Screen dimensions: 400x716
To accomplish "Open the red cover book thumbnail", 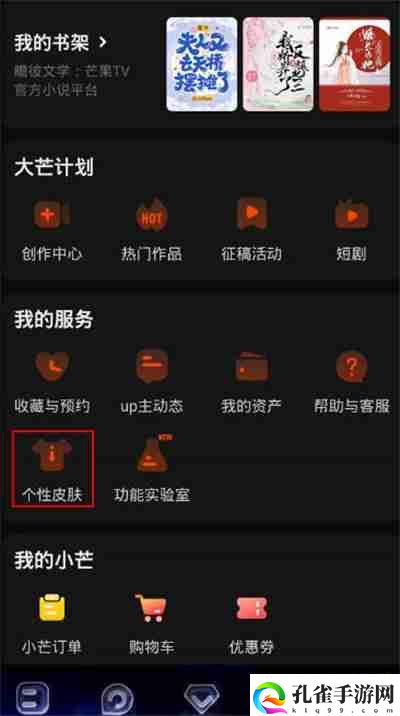I will (355, 64).
